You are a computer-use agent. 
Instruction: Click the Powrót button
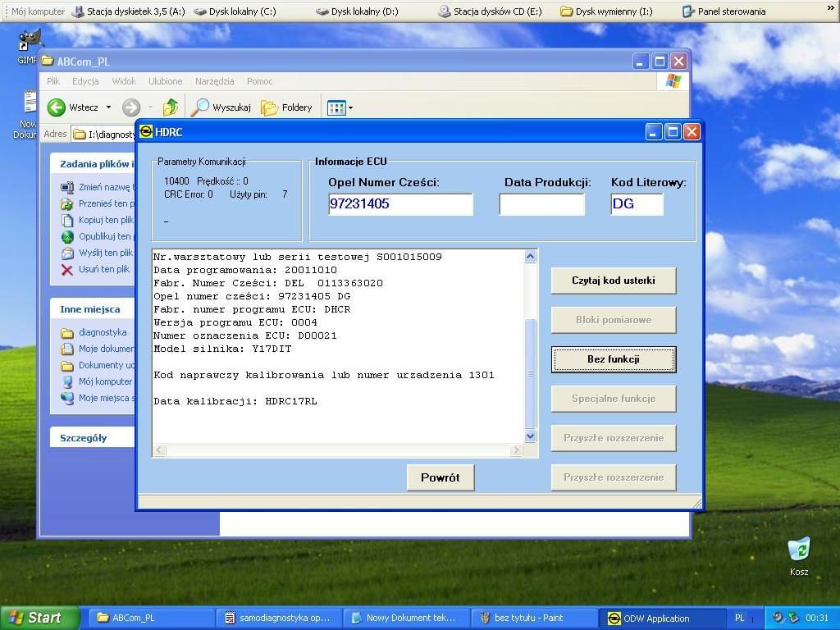pos(441,477)
